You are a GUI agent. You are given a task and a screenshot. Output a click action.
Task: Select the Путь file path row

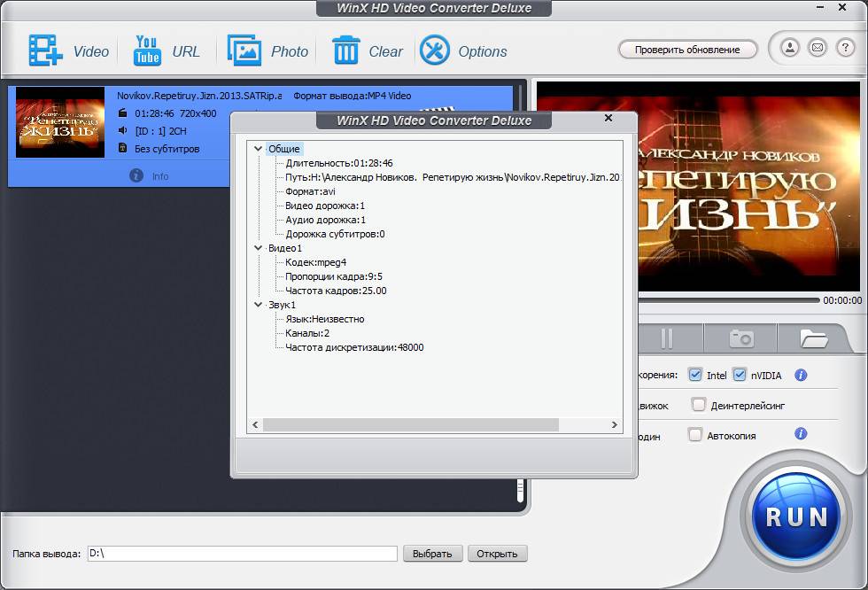[x=453, y=177]
